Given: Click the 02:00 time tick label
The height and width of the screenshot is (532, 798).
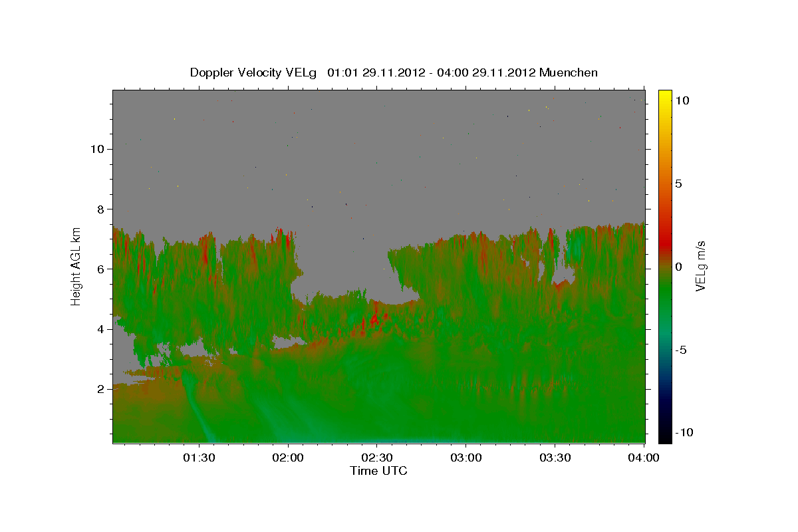Looking at the screenshot, I should 289,458.
